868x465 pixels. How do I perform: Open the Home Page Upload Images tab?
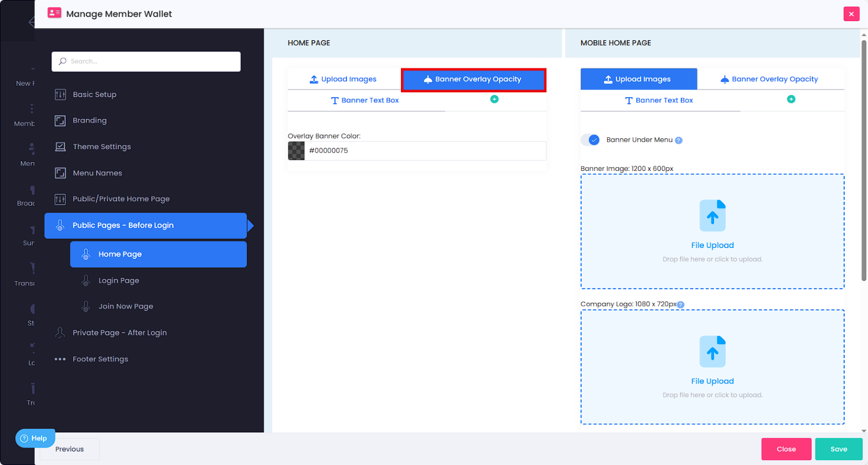[344, 79]
